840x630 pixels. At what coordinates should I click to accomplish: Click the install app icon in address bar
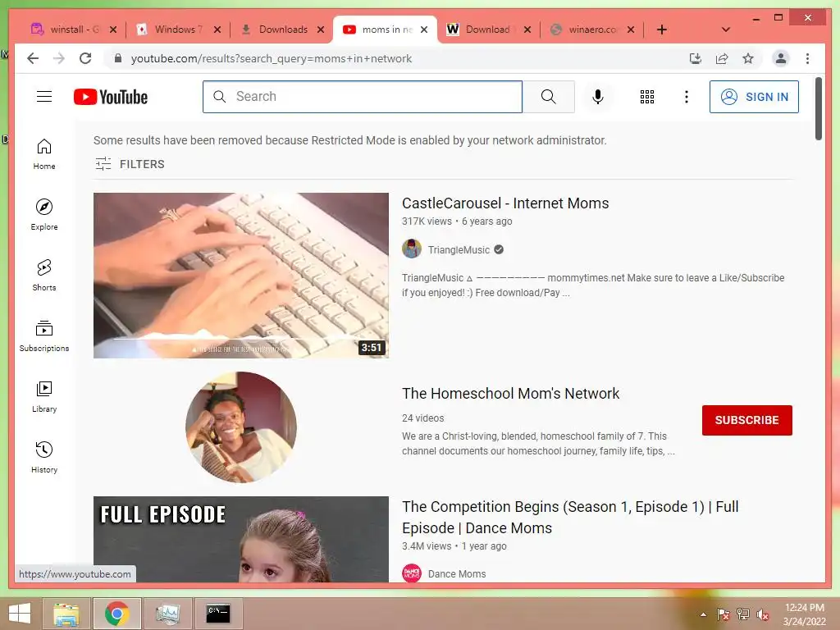tap(696, 58)
